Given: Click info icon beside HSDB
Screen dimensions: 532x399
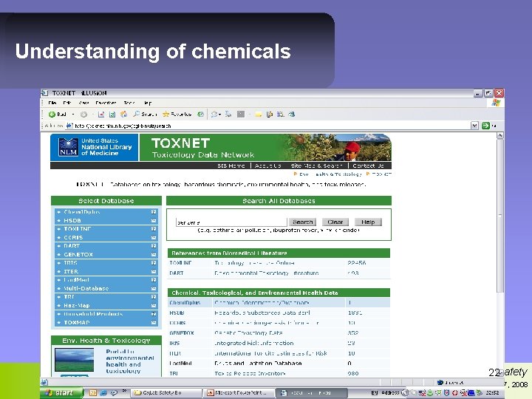Looking at the screenshot, I should click(x=154, y=220).
